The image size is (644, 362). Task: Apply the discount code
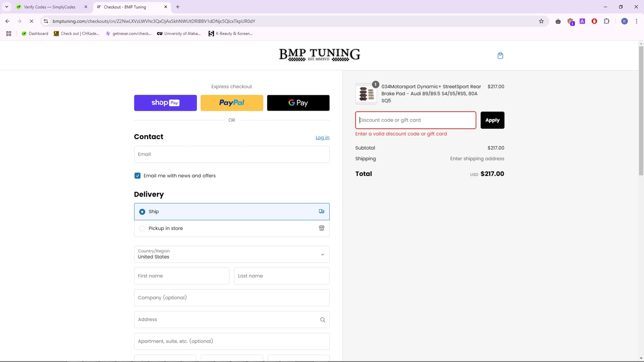point(492,120)
